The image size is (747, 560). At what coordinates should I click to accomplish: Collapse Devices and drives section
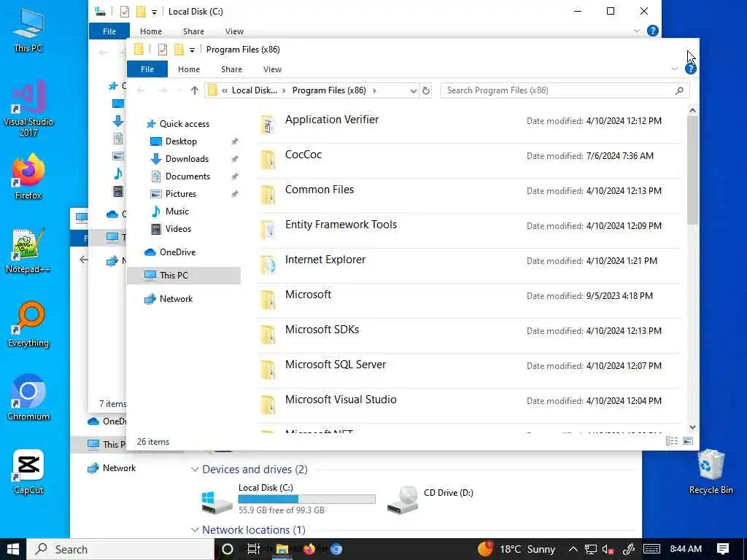click(x=194, y=470)
